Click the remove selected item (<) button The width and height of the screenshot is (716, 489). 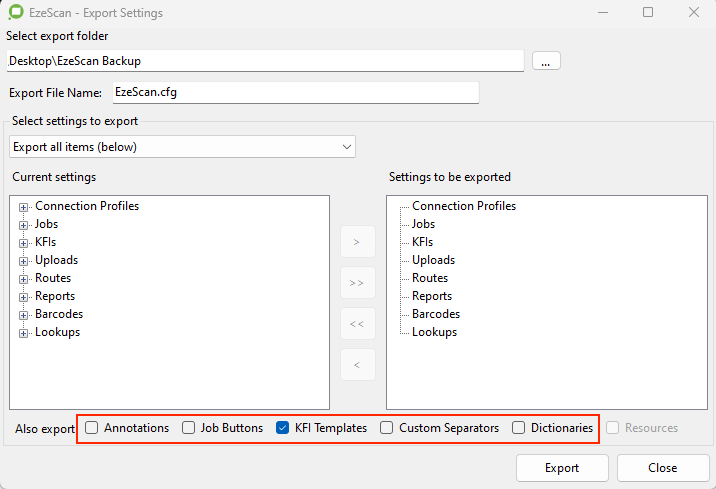coord(358,365)
